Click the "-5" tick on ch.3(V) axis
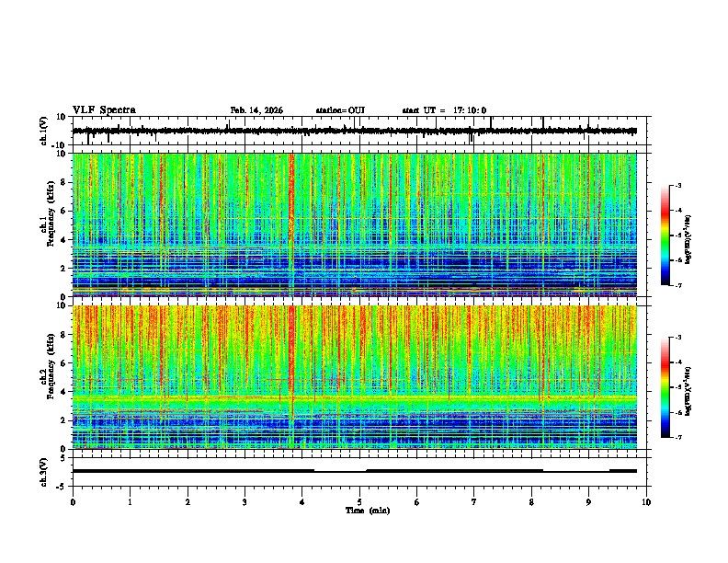The image size is (728, 563). (x=62, y=487)
